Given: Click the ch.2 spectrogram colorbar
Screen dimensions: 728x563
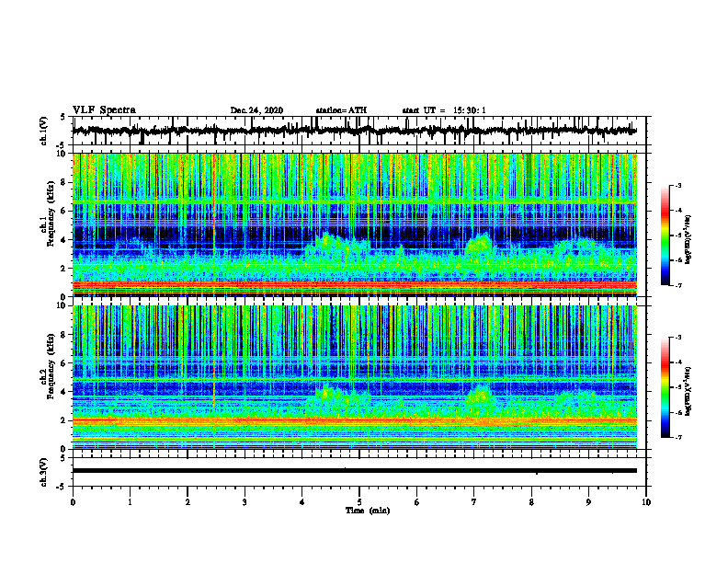Looking at the screenshot, I should coord(665,387).
